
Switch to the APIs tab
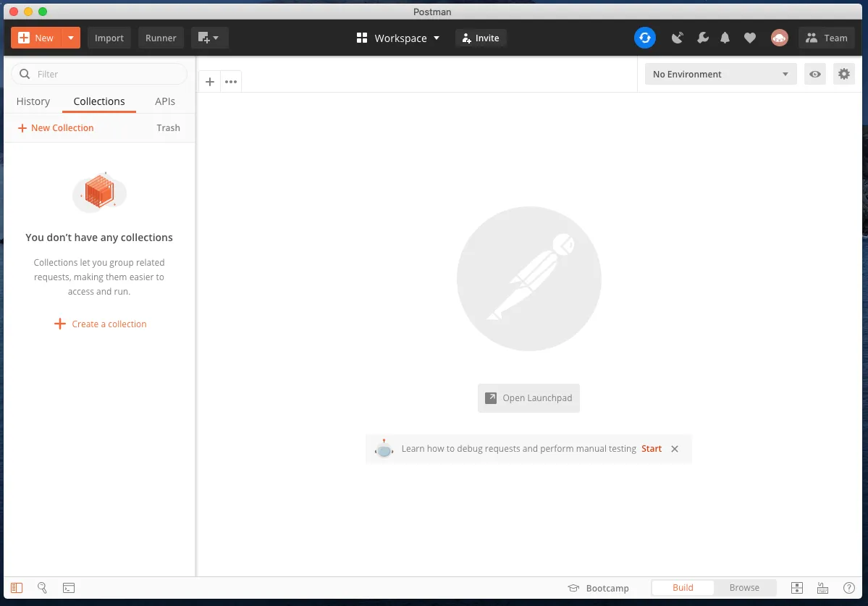pos(165,101)
